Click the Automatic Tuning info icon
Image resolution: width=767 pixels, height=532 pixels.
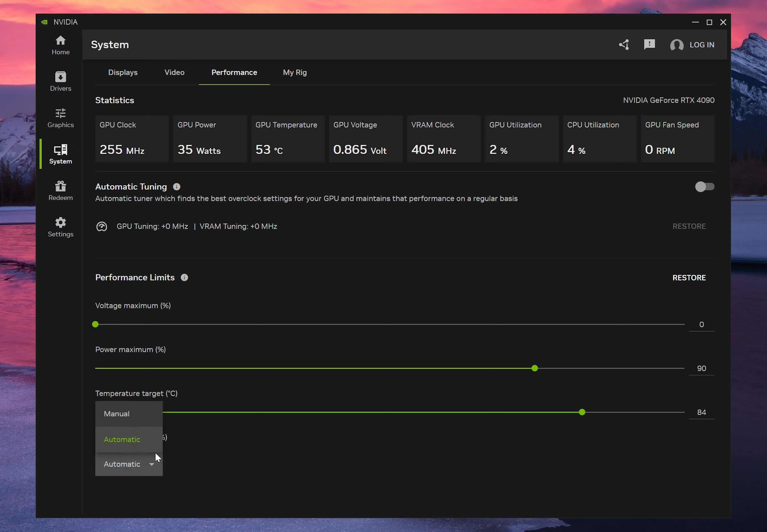[177, 187]
